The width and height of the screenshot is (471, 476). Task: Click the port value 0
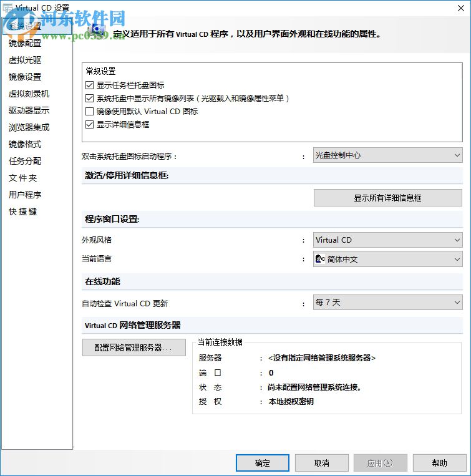click(271, 373)
